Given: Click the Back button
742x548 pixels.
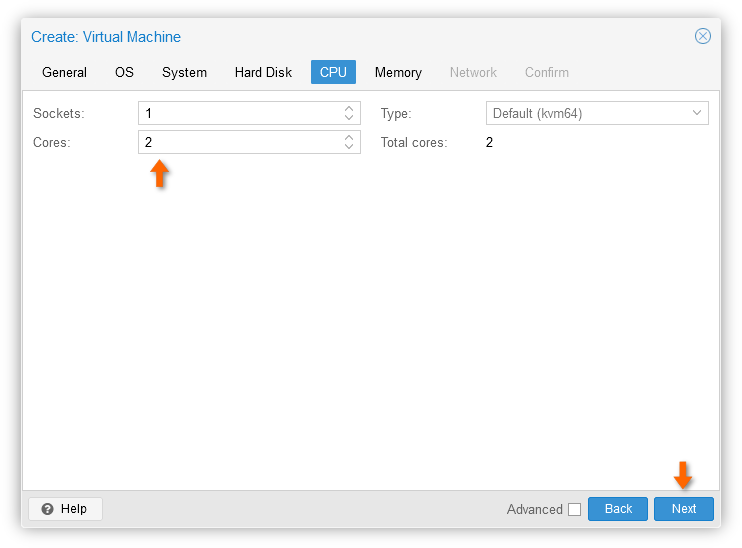Looking at the screenshot, I should coord(618,509).
